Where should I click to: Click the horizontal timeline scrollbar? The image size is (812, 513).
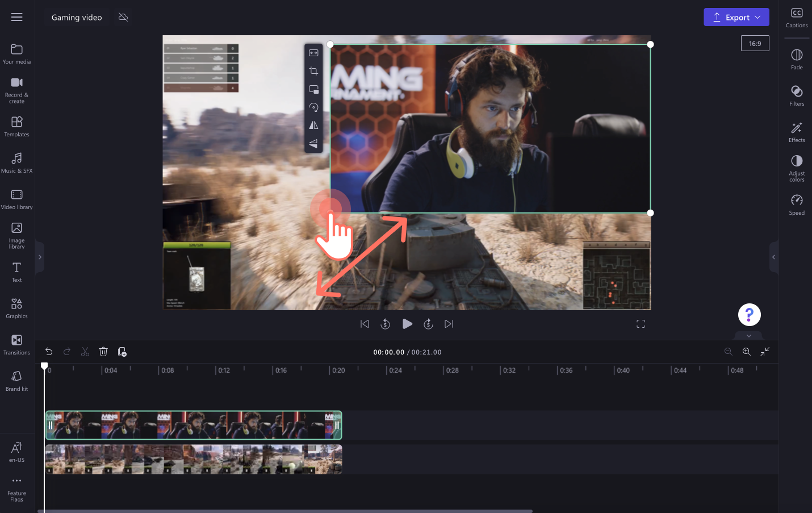285,511
